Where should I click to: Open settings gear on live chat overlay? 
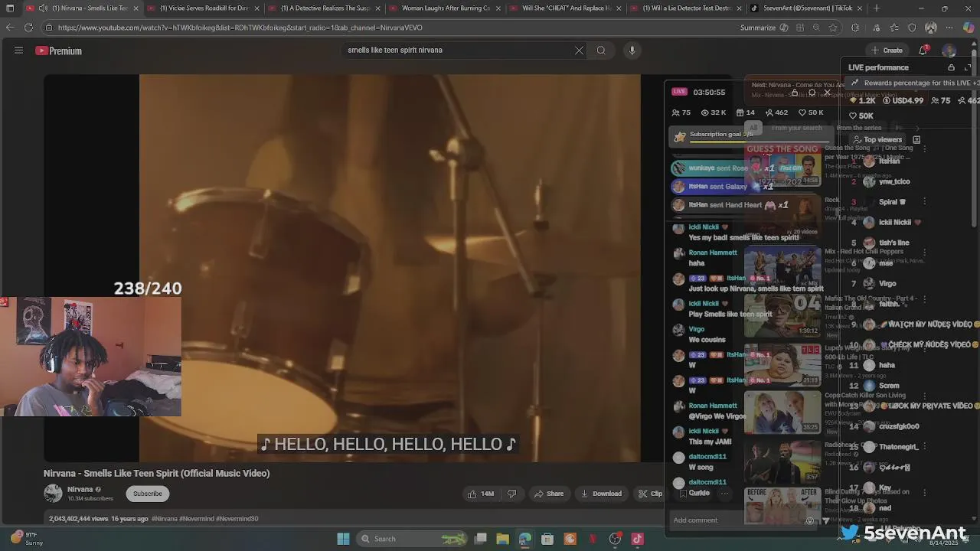(x=812, y=93)
